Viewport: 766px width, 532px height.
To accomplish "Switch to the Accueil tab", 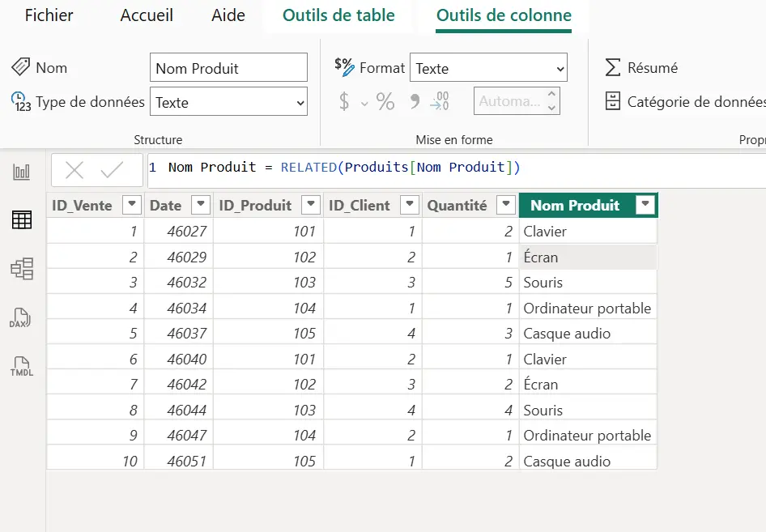I will pos(147,15).
